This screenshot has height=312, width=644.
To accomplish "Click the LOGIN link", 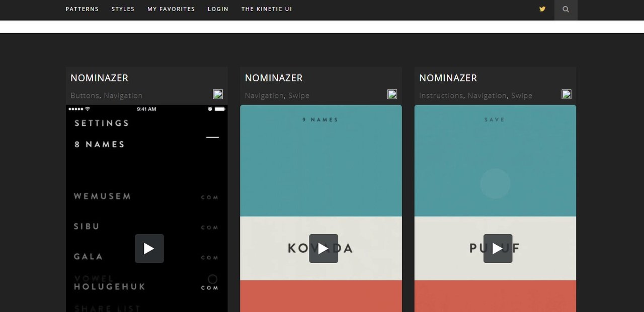I will [x=218, y=9].
